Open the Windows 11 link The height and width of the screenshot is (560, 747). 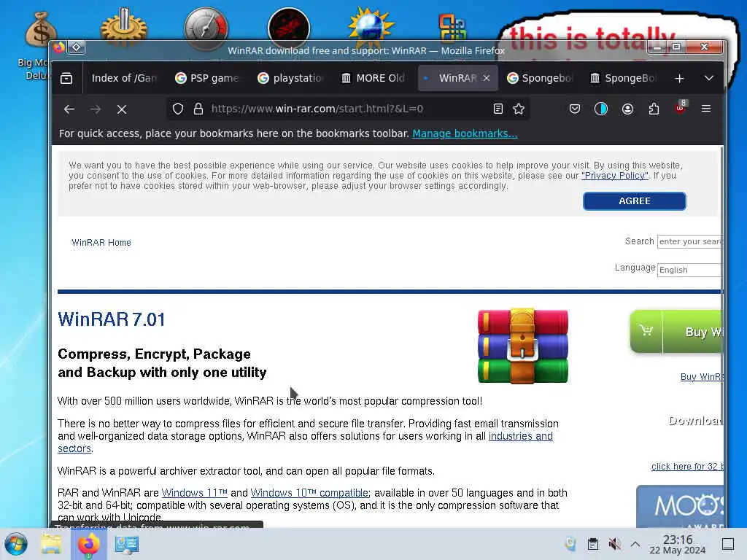pyautogui.click(x=194, y=493)
